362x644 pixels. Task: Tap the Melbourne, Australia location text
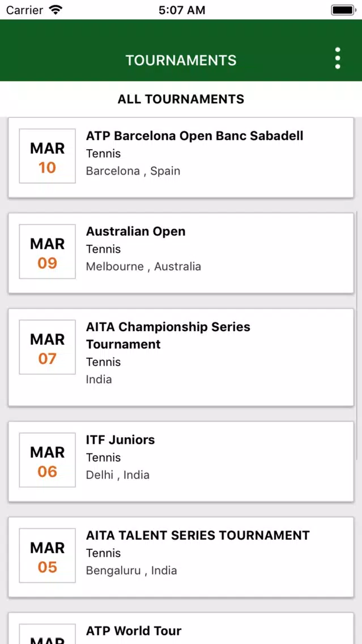(x=143, y=266)
